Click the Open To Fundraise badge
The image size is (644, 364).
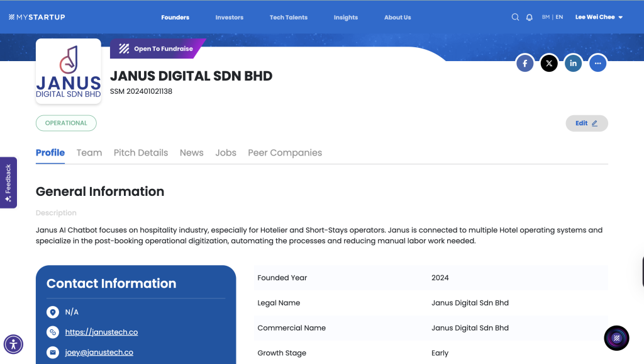click(158, 48)
